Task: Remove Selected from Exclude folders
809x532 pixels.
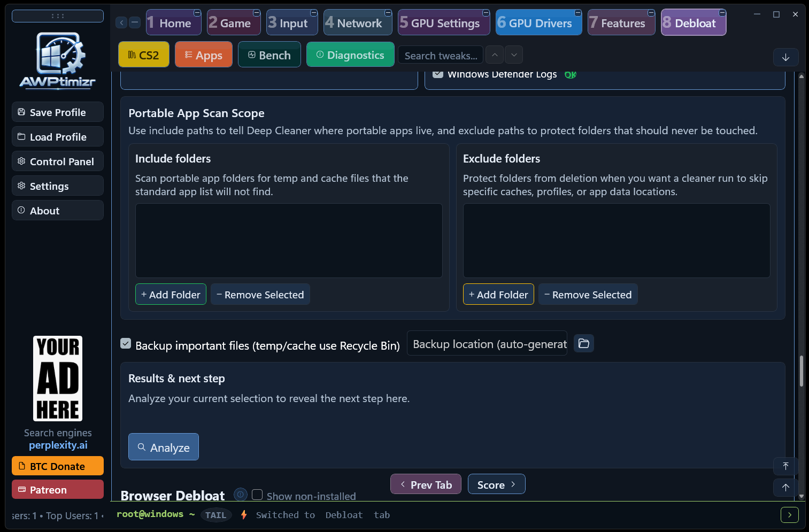Action: click(x=588, y=294)
